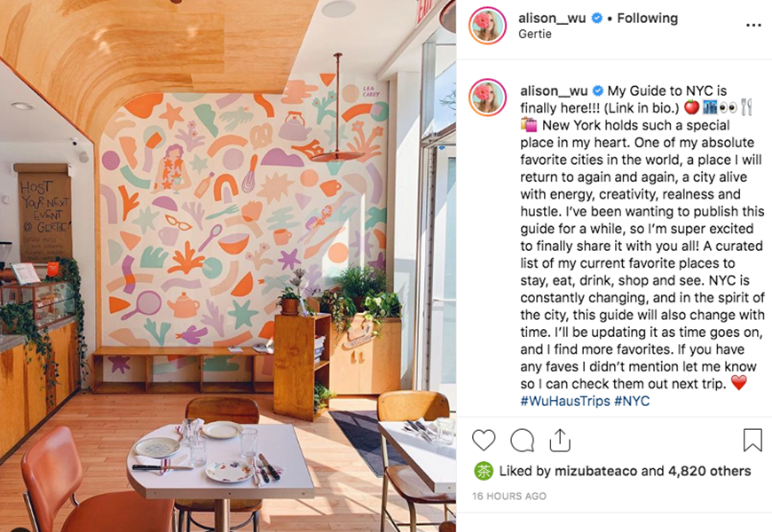Screen dimensions: 772x532
Task: Share the post using the share icon
Action: pos(560,440)
